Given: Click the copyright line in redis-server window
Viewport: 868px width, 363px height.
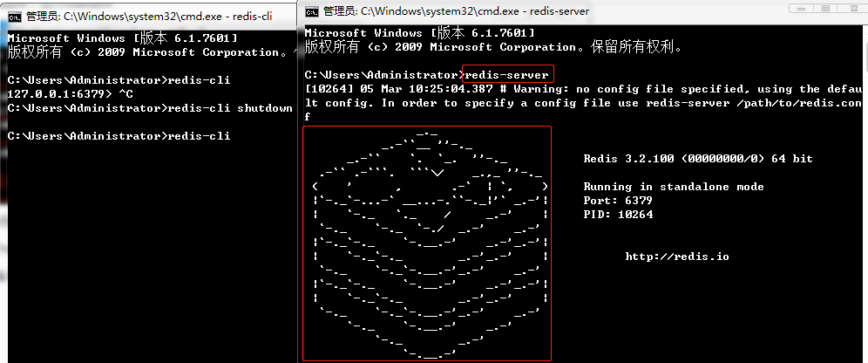Looking at the screenshot, I should click(x=494, y=47).
